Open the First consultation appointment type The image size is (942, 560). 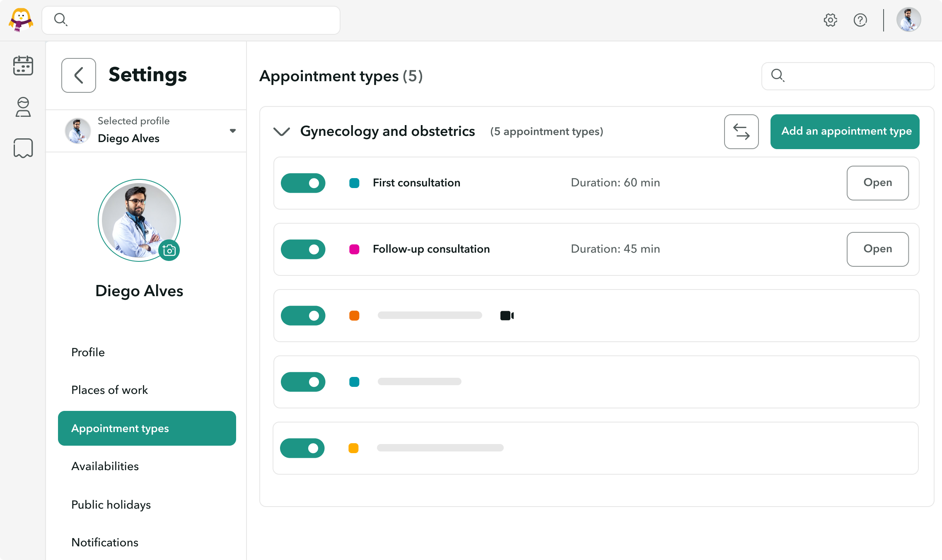[x=878, y=183]
